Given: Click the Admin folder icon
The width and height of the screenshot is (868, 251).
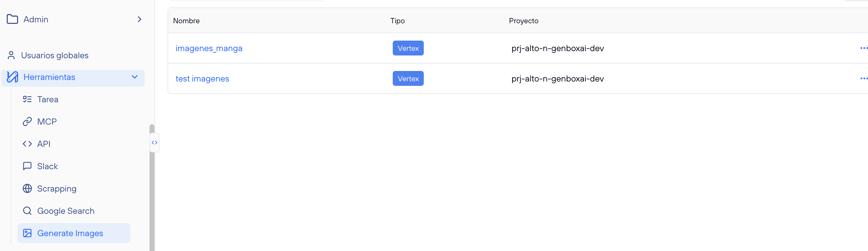Looking at the screenshot, I should [12, 19].
